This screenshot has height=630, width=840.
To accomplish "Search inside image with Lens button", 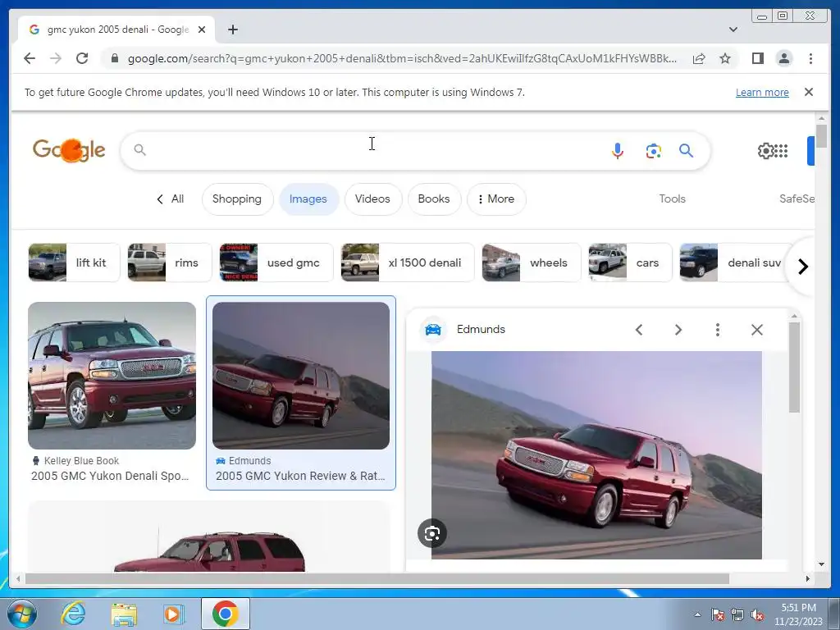I will coord(432,533).
